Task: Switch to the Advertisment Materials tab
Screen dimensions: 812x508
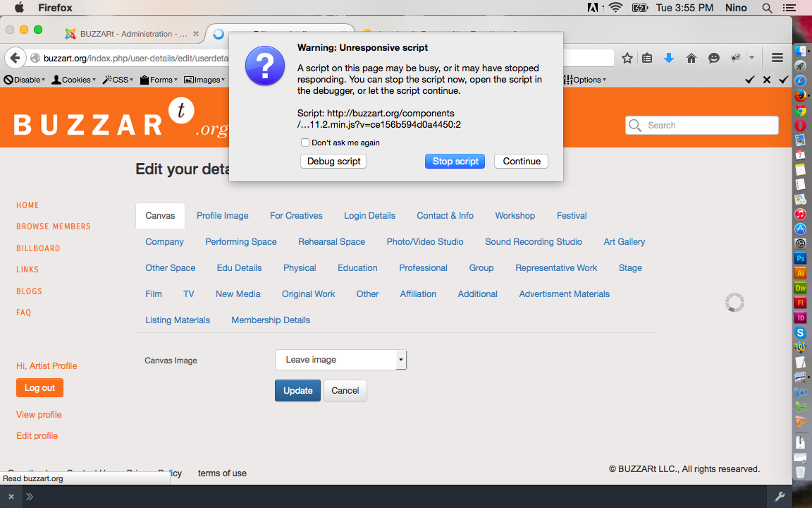Action: coord(565,294)
